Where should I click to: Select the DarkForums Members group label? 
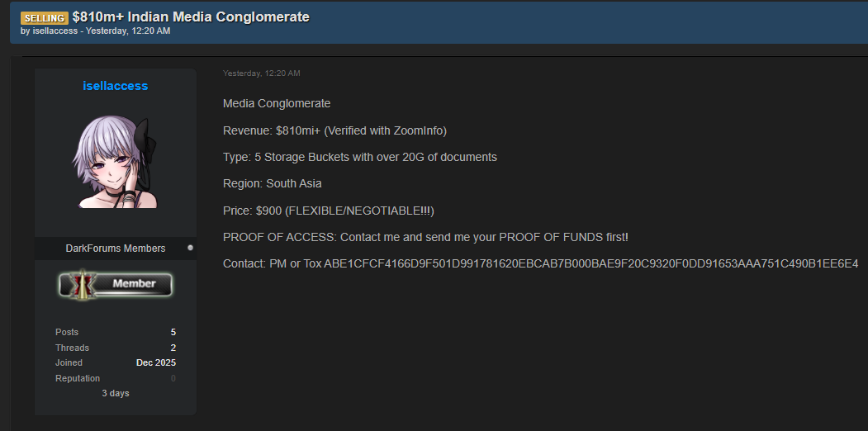(116, 249)
